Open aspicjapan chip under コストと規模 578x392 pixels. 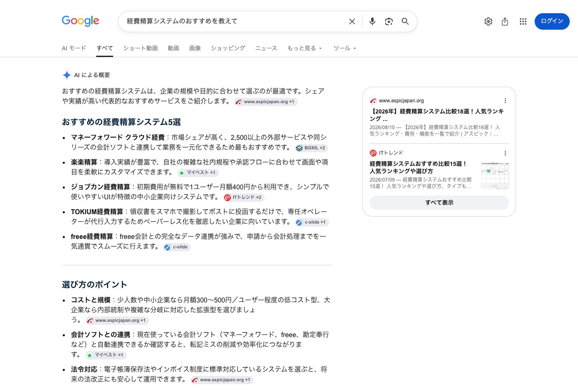pos(117,321)
